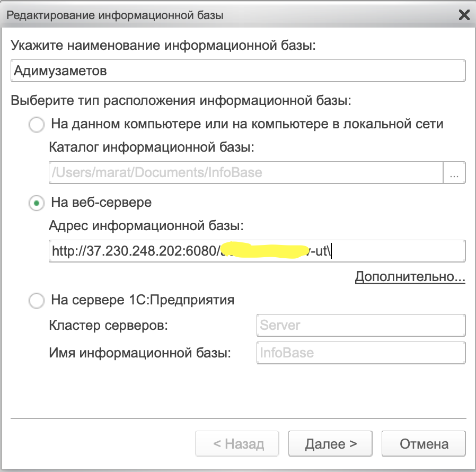The height and width of the screenshot is (472, 476).
Task: Click the Укажите наименование информационной базы label
Action: tap(163, 45)
